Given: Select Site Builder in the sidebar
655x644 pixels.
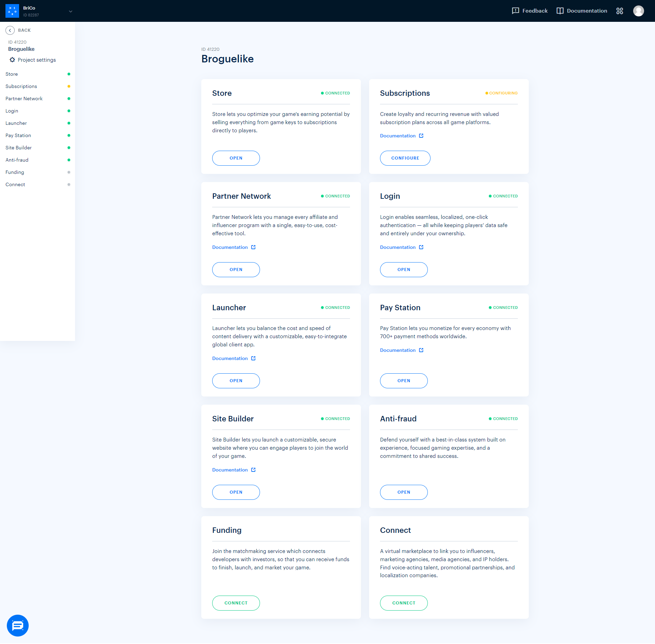Looking at the screenshot, I should click(38, 148).
